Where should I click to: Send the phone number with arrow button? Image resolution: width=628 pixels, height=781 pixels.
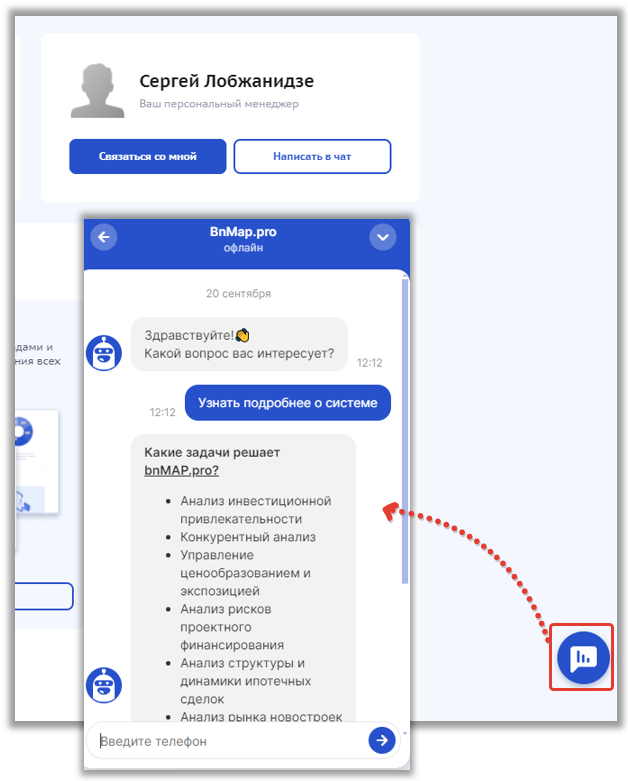(x=382, y=741)
